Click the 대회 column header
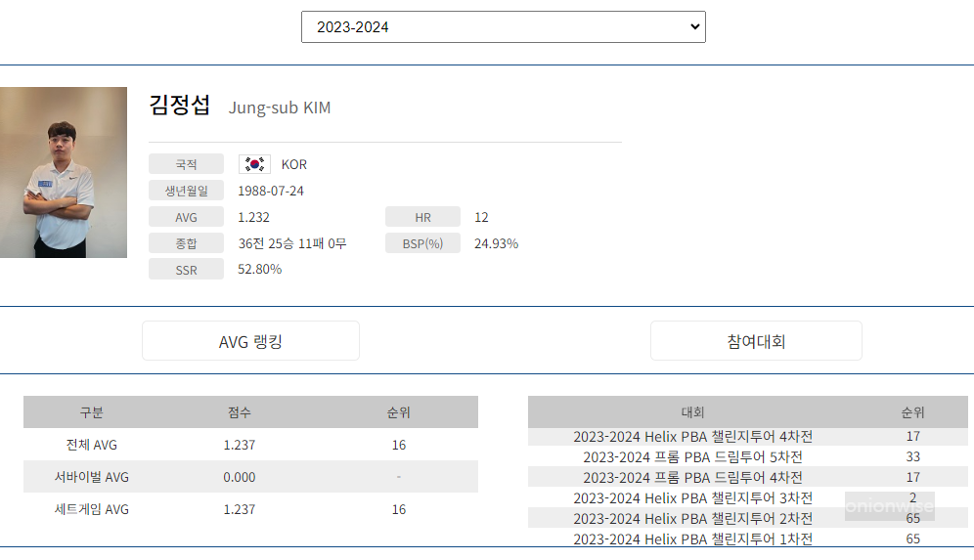Viewport: 974px width, 560px height. click(692, 412)
